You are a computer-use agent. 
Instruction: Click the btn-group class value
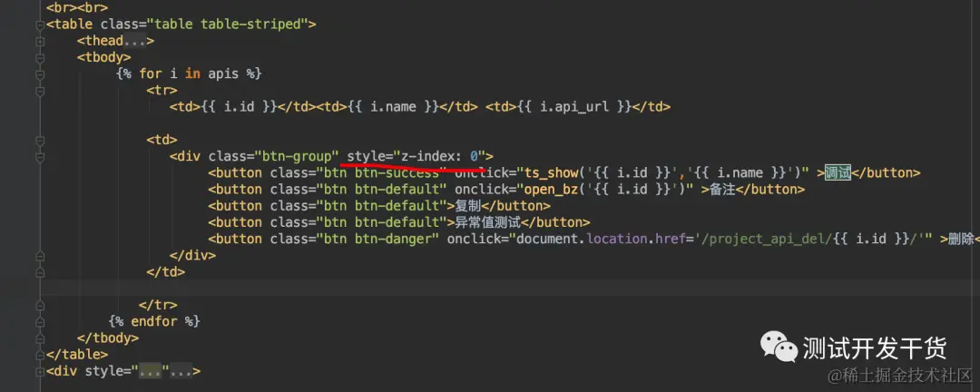[297, 156]
